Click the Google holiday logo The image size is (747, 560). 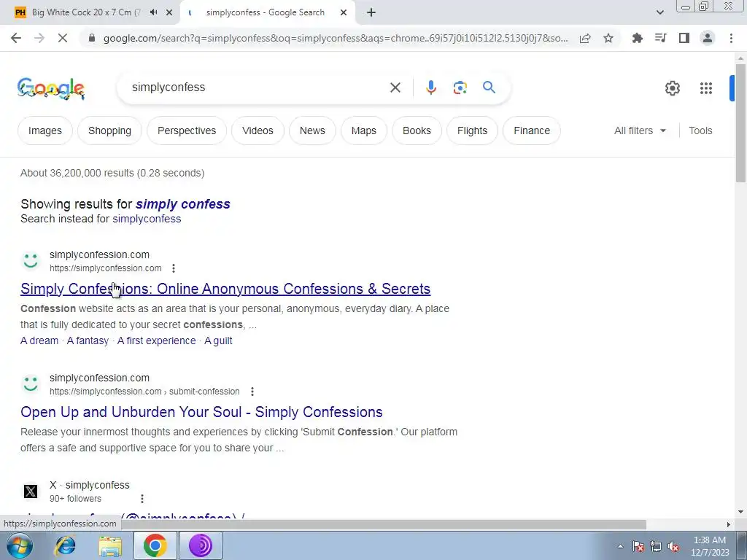click(51, 88)
